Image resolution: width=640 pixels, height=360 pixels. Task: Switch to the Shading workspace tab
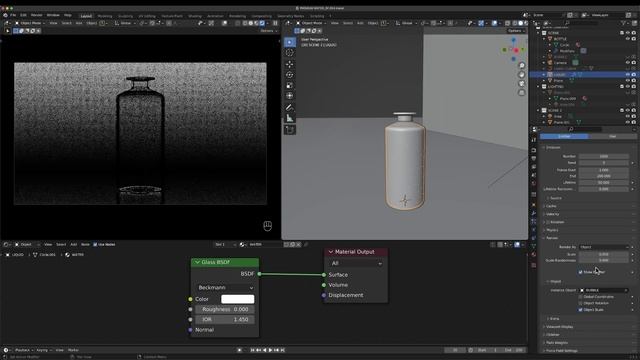pos(195,16)
